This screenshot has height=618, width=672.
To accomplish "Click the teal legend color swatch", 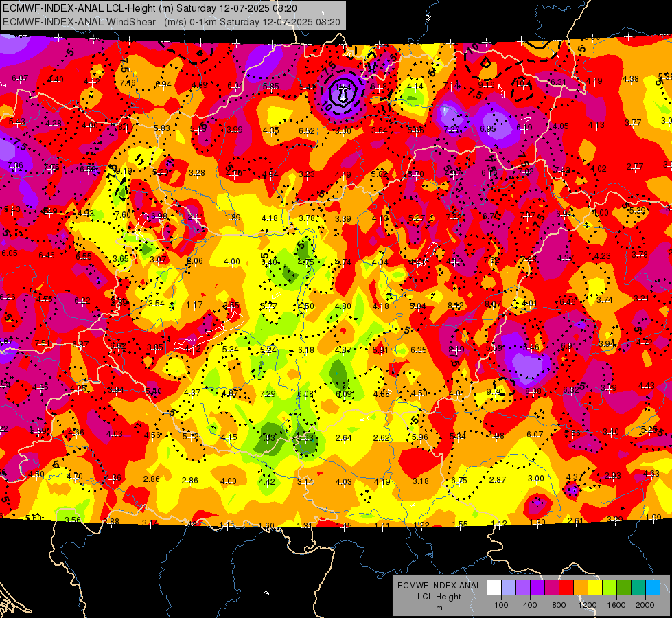I will [638, 588].
